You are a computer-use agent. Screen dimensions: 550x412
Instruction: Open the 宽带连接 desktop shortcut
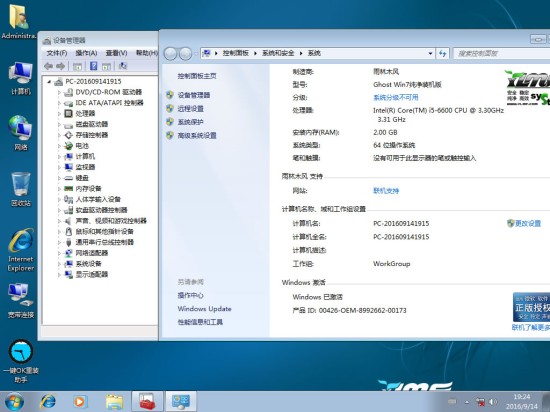[21, 301]
